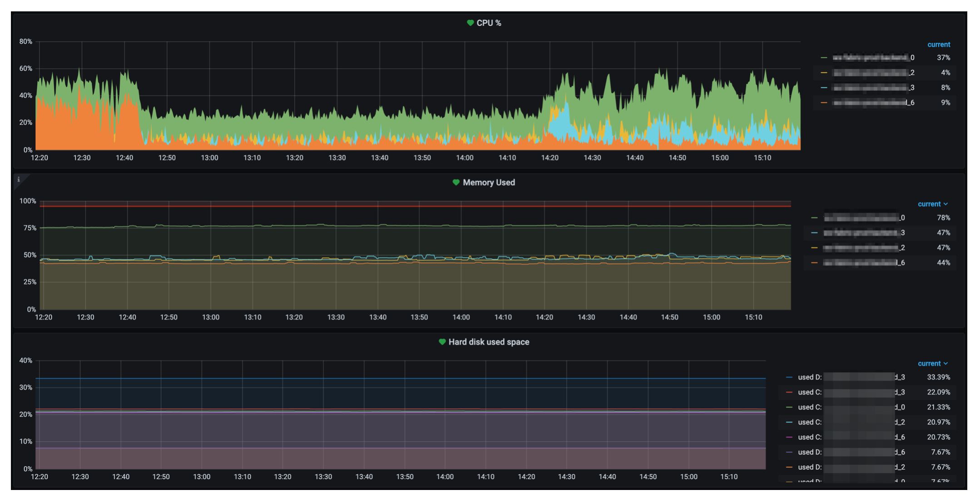Viewport: 980px width, 500px height.
Task: Toggle the memory series showing 78%
Action: 864,218
